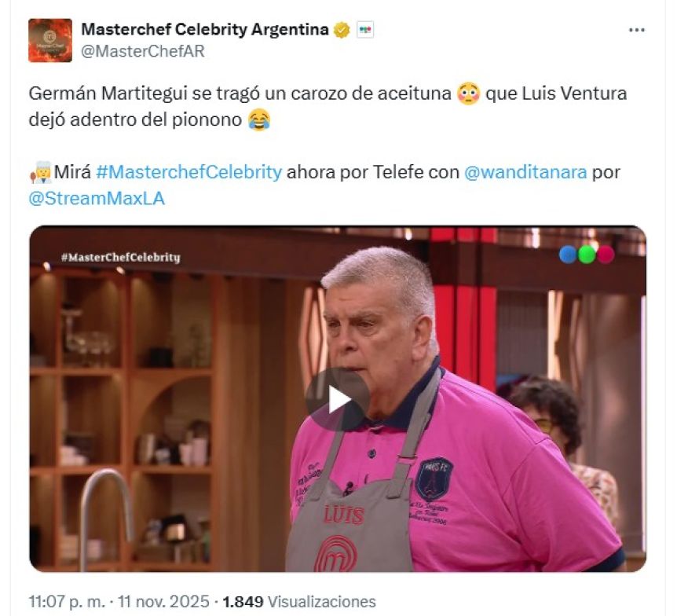Click the tweet timestamp 11:07 p. m.
This screenshot has height=616, width=677.
coord(67,601)
